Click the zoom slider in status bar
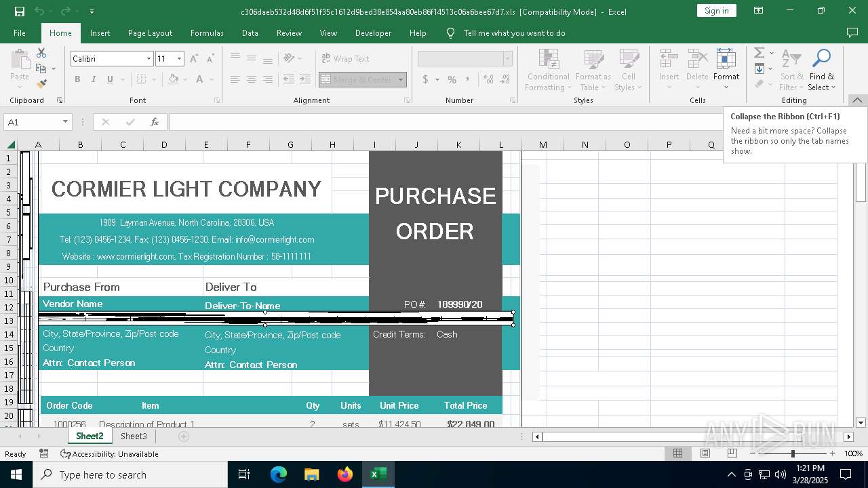 (x=792, y=453)
